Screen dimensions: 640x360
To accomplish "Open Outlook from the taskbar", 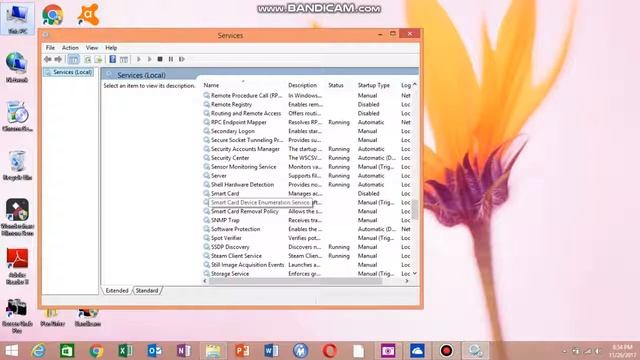I will (x=155, y=351).
